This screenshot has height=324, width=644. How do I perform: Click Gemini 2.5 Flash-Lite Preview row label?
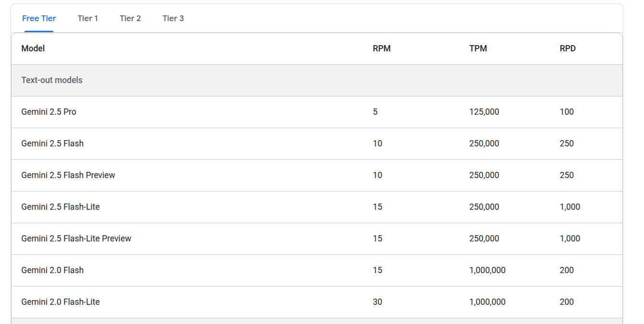click(x=76, y=239)
